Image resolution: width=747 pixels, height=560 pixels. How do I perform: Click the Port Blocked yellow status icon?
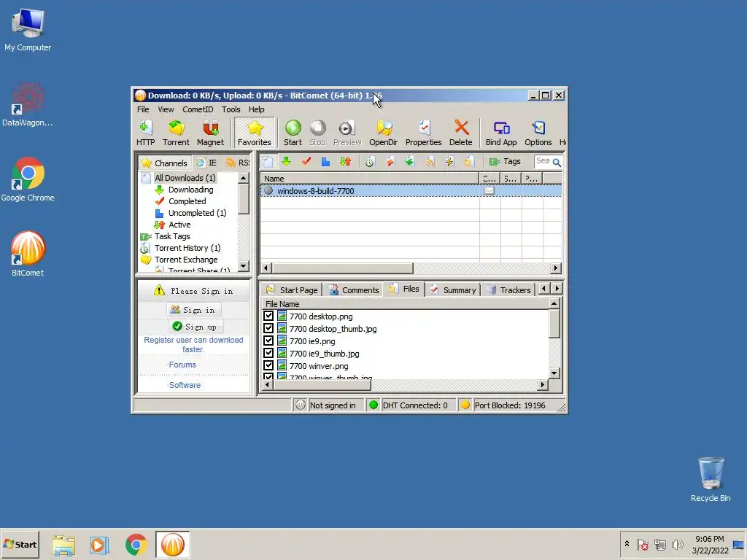tap(465, 405)
